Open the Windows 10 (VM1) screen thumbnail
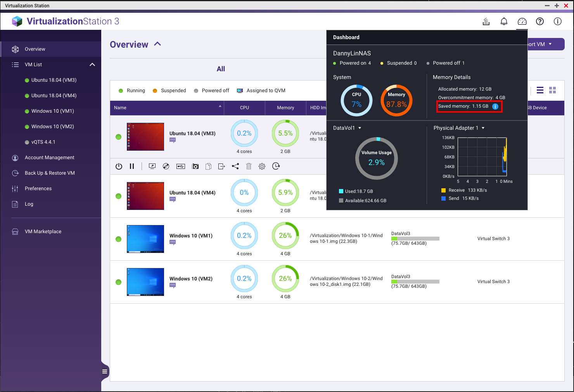The height and width of the screenshot is (392, 574). [x=145, y=239]
